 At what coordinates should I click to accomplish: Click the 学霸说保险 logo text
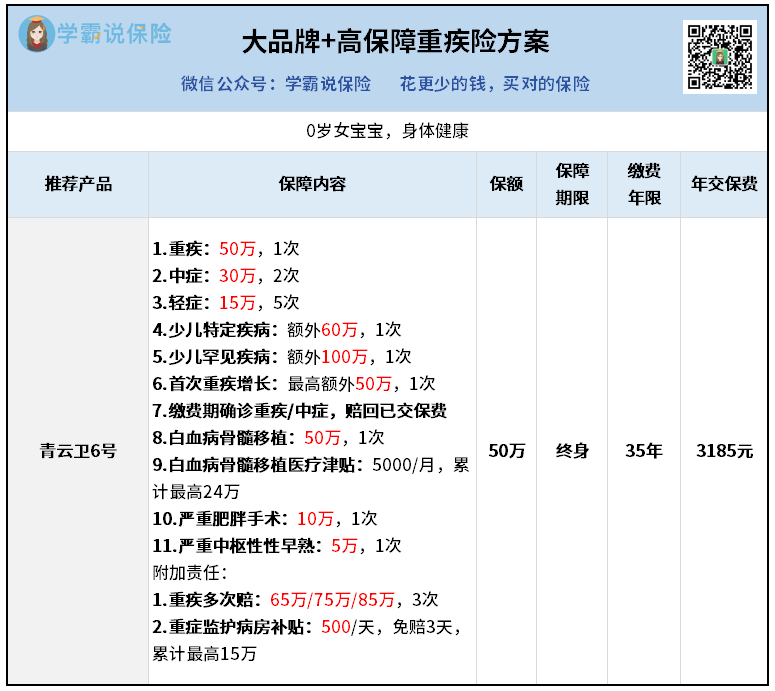tap(114, 34)
